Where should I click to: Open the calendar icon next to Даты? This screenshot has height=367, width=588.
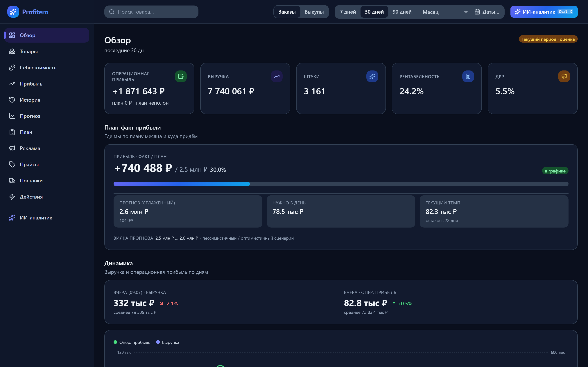pos(477,12)
